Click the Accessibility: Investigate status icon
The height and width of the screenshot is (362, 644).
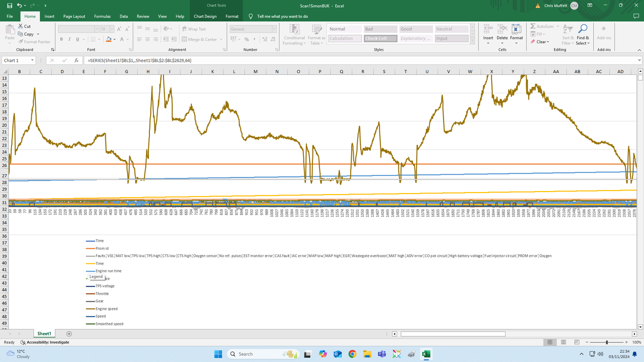click(23, 342)
